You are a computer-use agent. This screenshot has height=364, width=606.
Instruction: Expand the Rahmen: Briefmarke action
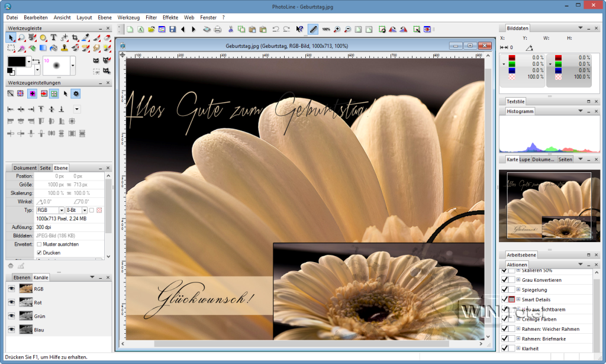coord(518,339)
